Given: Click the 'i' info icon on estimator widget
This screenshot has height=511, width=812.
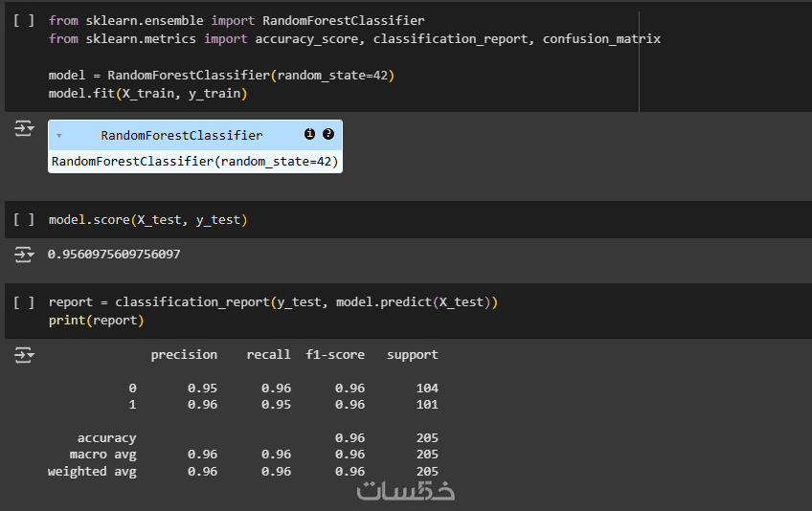Looking at the screenshot, I should (x=309, y=135).
